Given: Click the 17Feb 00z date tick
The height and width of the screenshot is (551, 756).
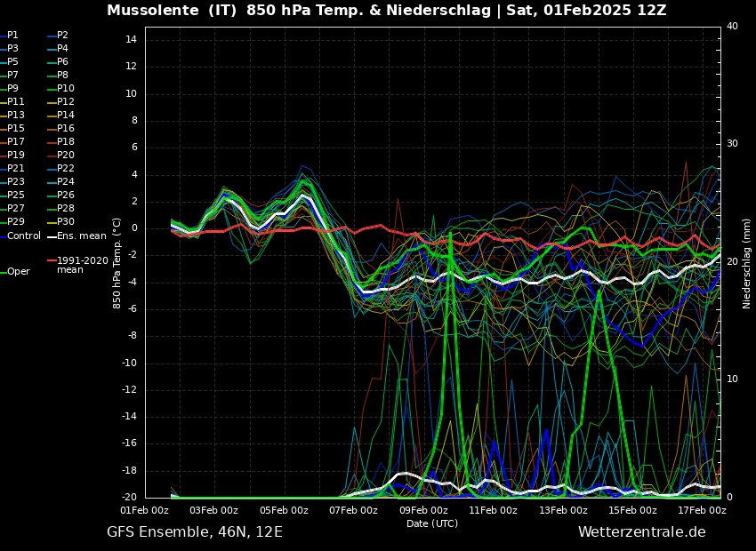Looking at the screenshot, I should pos(703,510).
